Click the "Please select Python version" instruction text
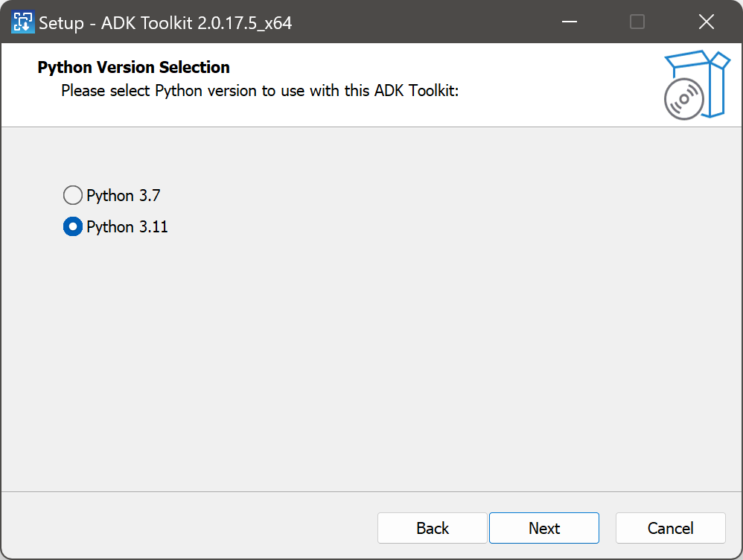The height and width of the screenshot is (560, 743). pyautogui.click(x=259, y=91)
